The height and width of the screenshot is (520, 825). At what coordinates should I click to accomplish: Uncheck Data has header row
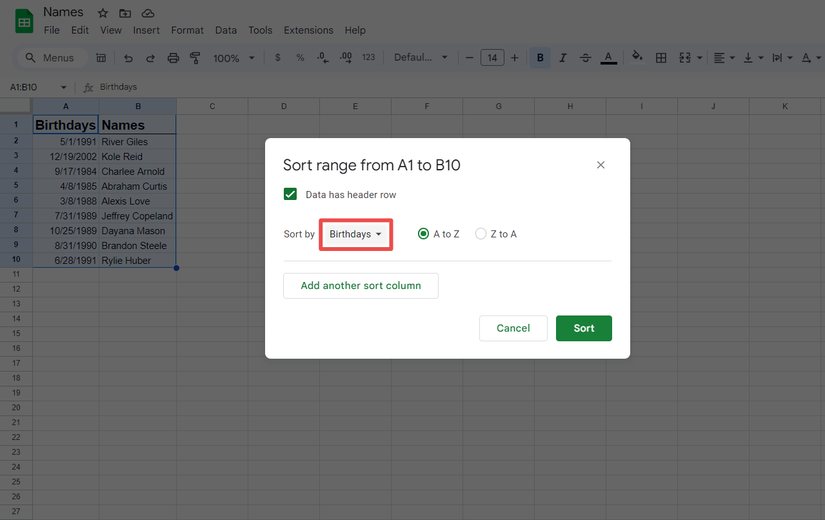click(x=290, y=194)
